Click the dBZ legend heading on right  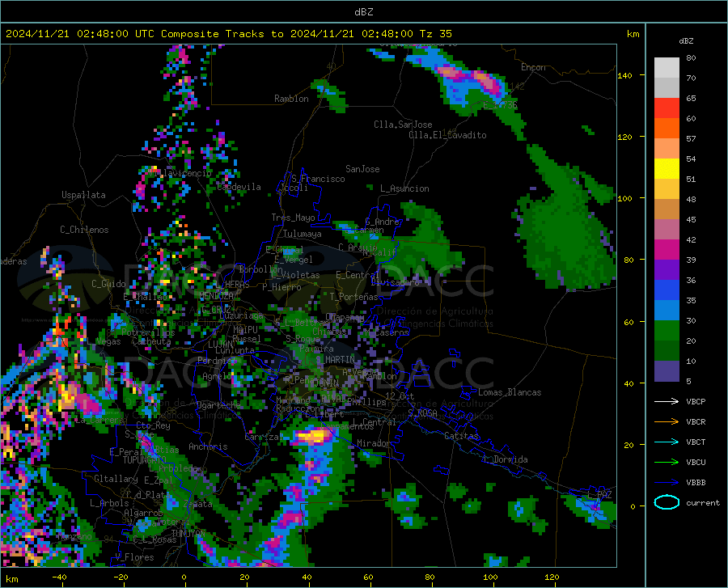click(x=686, y=40)
